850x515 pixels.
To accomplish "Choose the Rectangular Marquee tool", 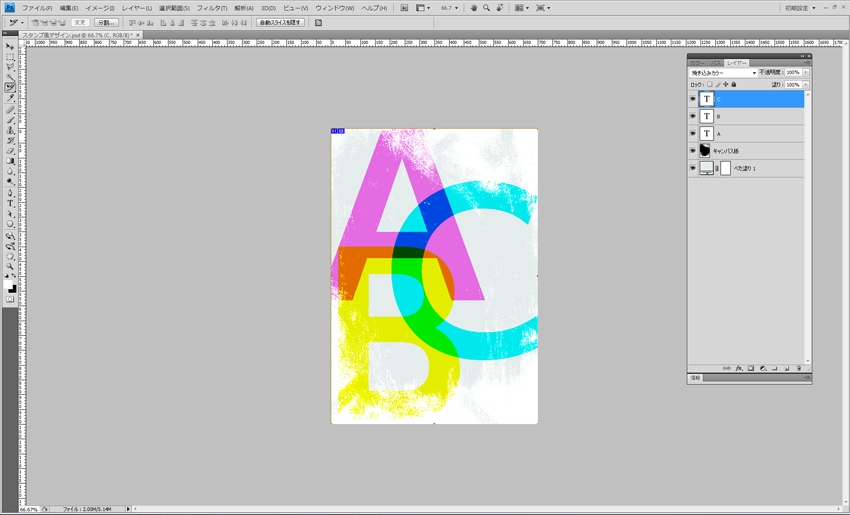I will click(11, 57).
